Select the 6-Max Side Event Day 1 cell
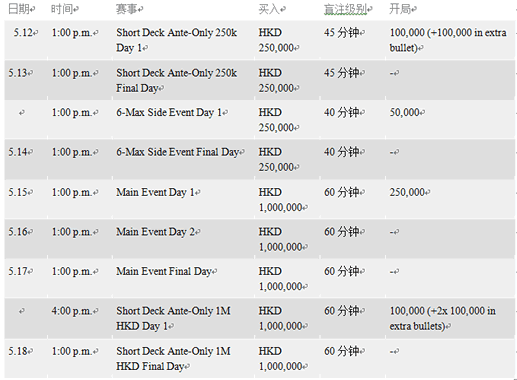517x380 pixels. [169, 113]
